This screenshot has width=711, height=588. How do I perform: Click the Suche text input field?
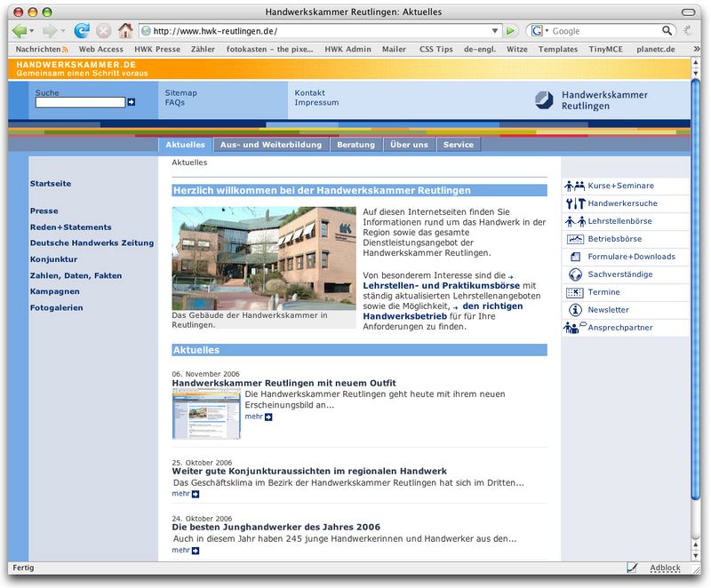(80, 103)
